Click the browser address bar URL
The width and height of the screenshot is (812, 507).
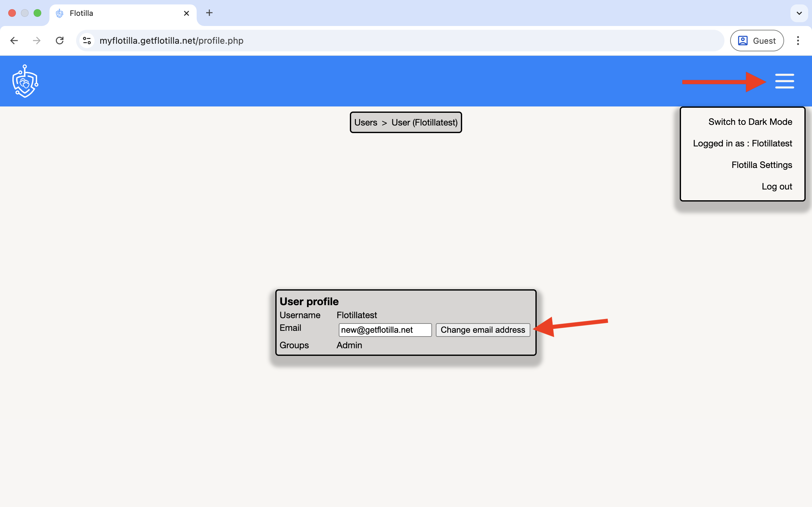pyautogui.click(x=171, y=41)
